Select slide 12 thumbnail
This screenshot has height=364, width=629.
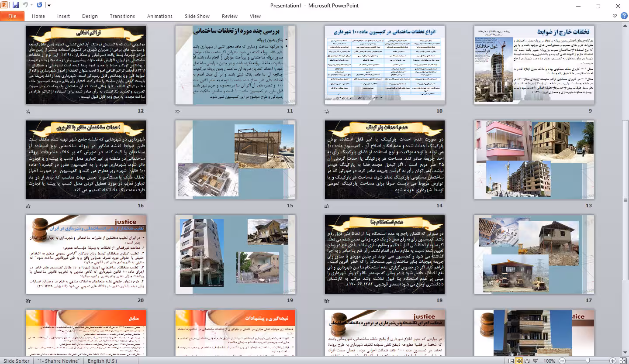point(86,65)
